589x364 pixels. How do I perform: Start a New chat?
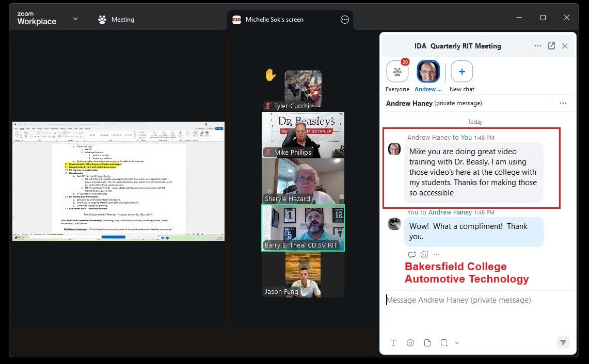point(461,71)
